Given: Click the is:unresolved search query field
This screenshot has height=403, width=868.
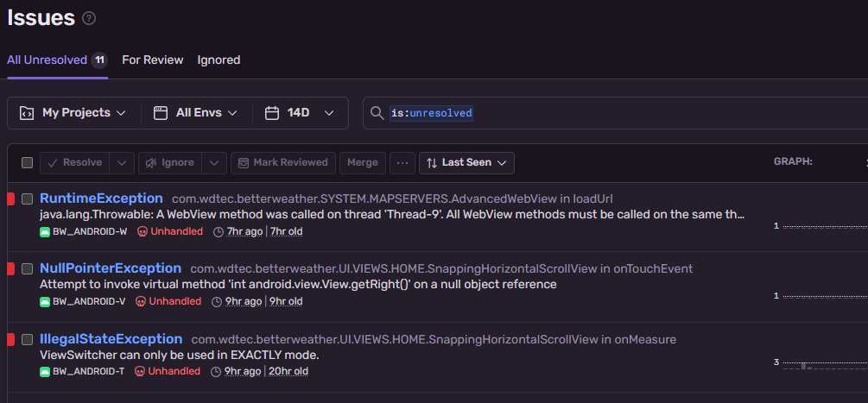Looking at the screenshot, I should (605, 113).
